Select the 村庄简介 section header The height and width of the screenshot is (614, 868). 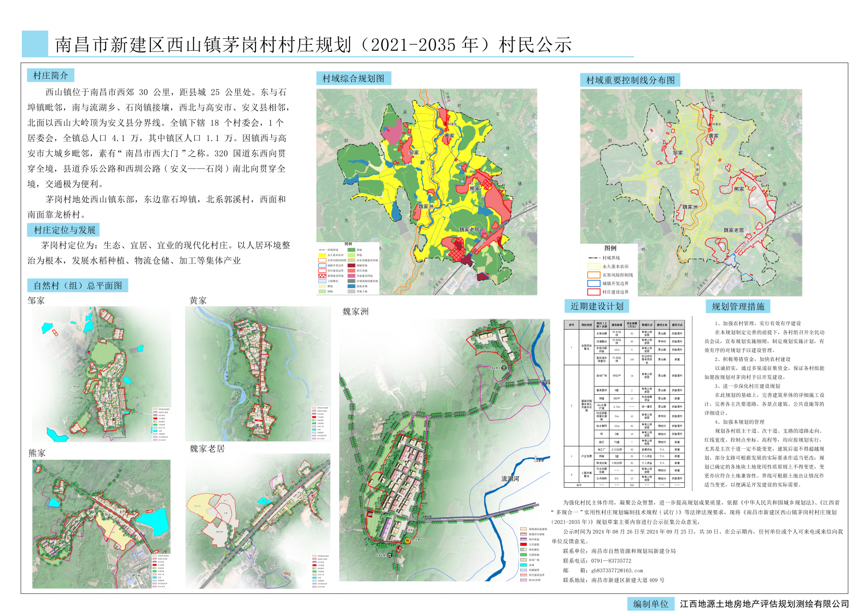point(50,75)
